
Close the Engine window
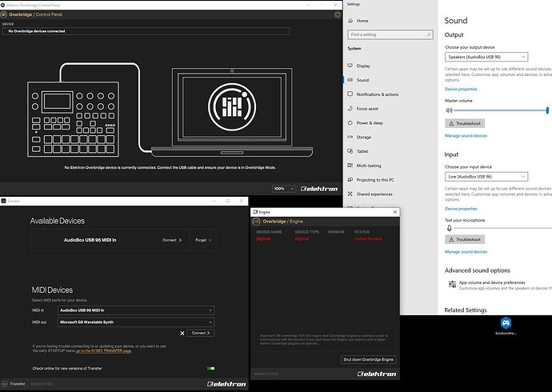(x=395, y=212)
